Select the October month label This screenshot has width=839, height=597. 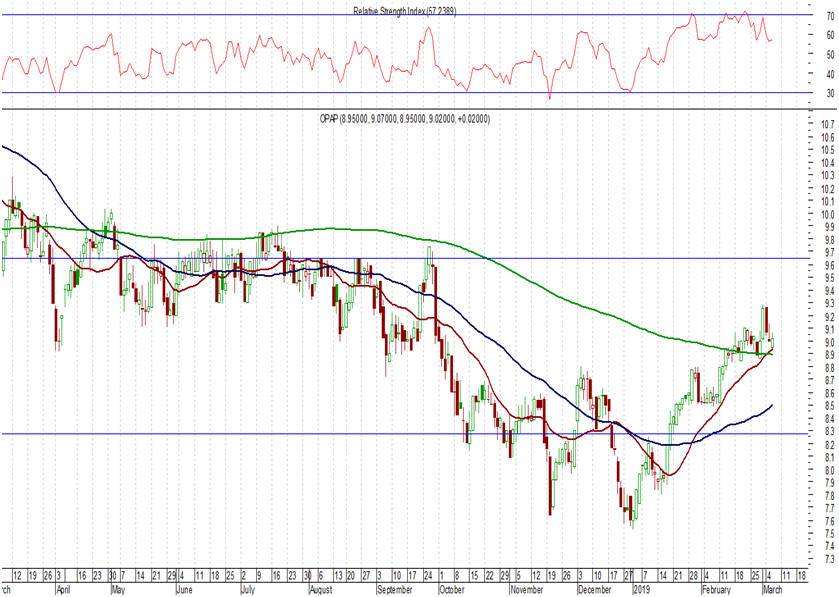(451, 590)
